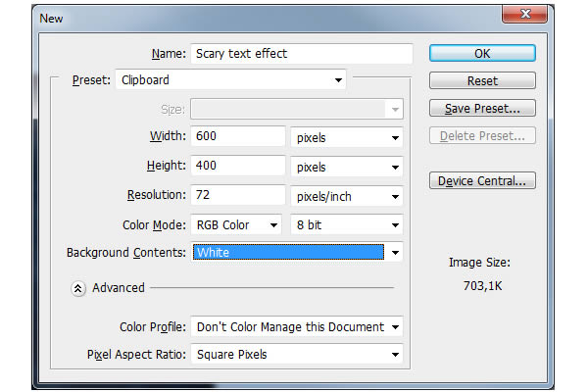This screenshot has height=392, width=588.
Task: Open the Height units pixels dropdown
Action: 347,167
